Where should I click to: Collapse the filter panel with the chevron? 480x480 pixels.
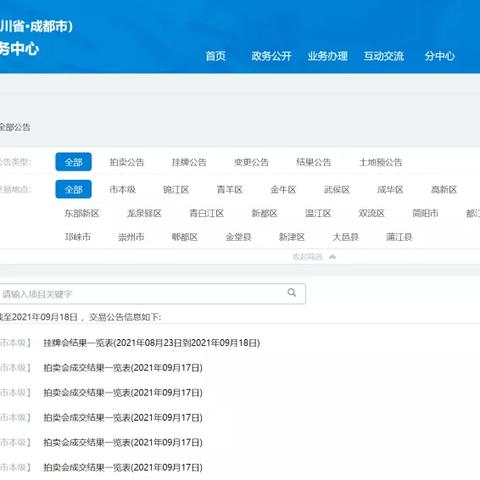(332, 257)
